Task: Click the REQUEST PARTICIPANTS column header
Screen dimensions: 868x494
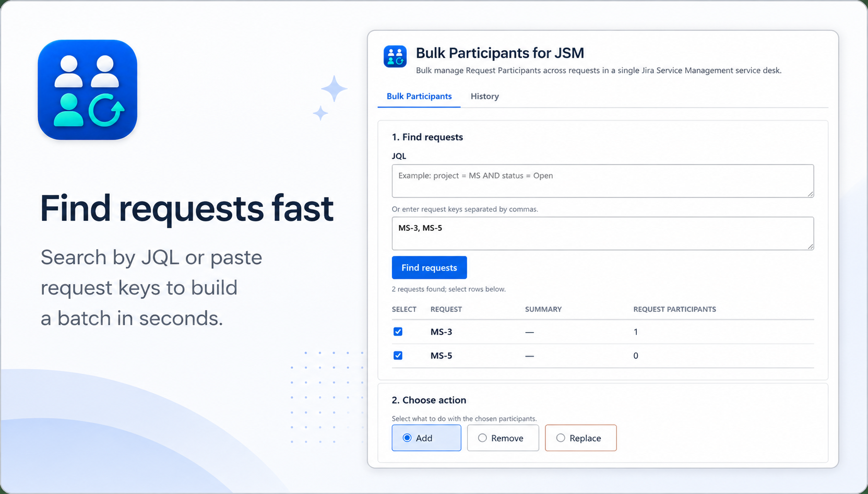Action: (674, 309)
